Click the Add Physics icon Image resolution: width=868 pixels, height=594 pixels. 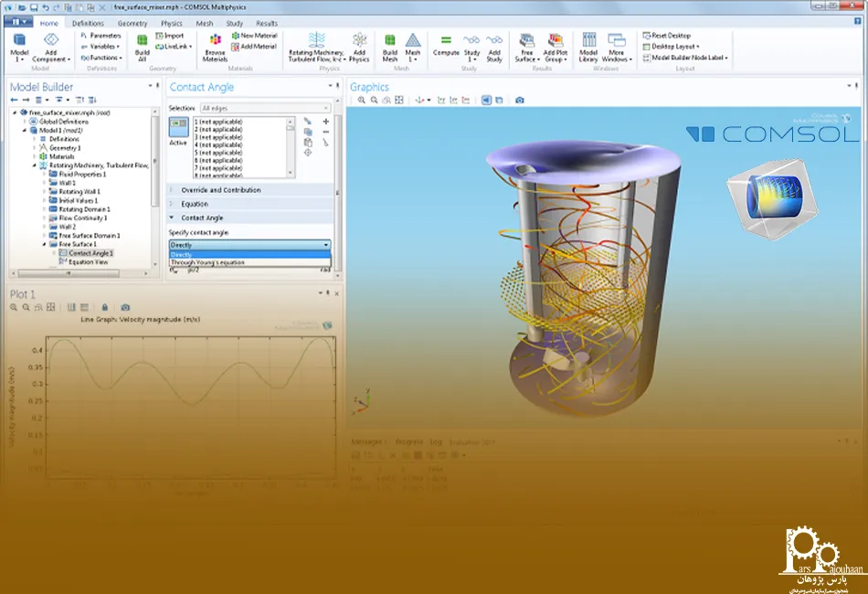tap(359, 46)
